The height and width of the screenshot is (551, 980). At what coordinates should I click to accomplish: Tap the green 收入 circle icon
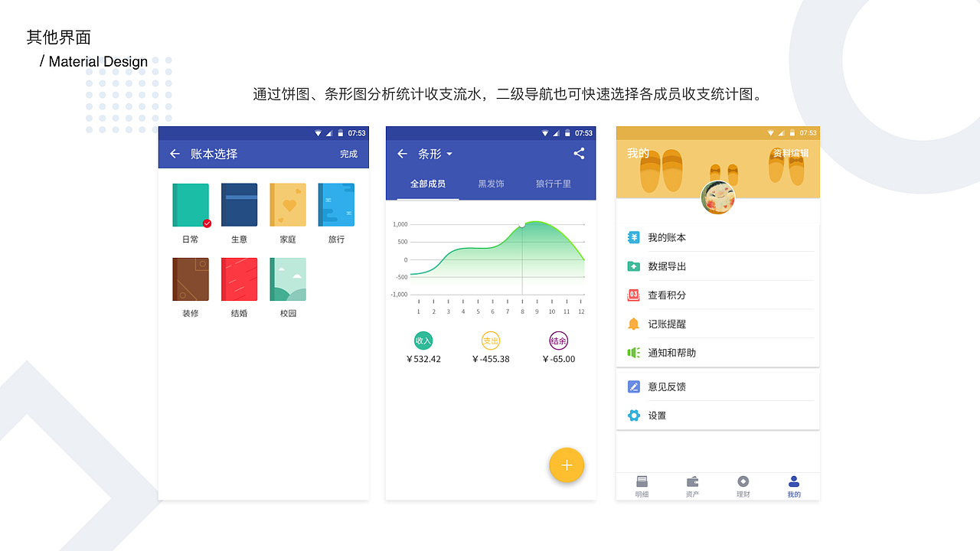pos(423,341)
